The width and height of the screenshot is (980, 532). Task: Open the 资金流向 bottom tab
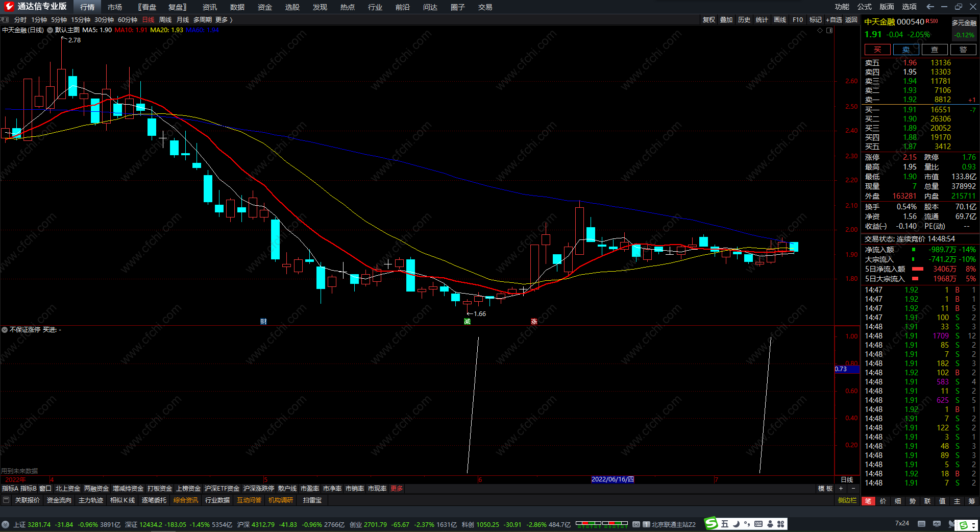(59, 500)
